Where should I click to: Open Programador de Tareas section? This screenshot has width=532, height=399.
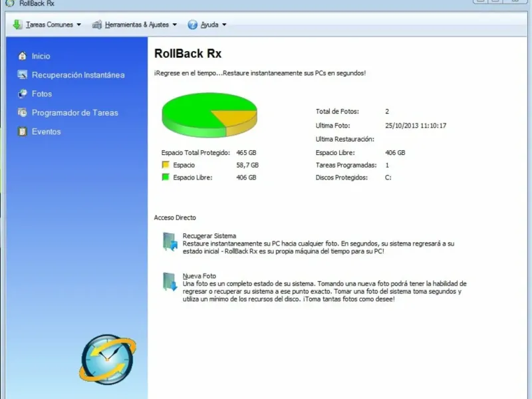click(x=75, y=112)
